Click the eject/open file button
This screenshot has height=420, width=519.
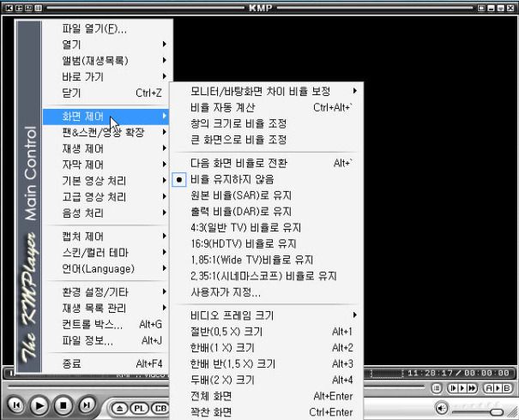click(x=119, y=409)
